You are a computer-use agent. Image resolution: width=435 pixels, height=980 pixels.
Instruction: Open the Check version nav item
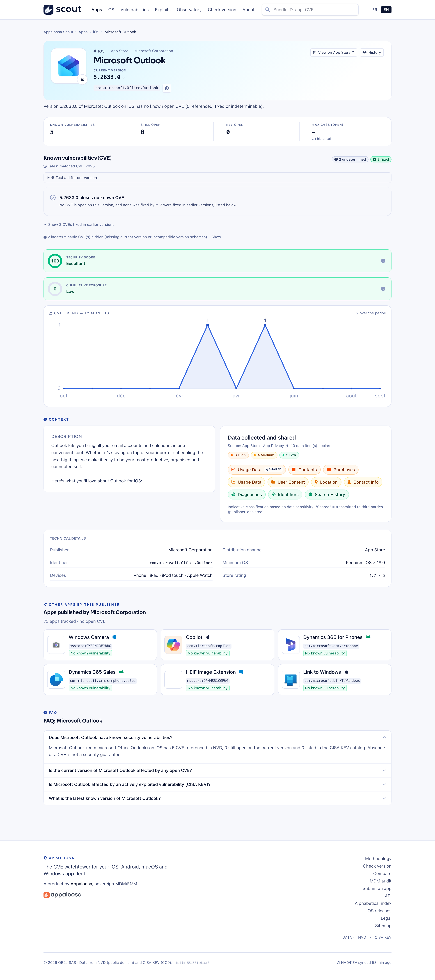(x=222, y=10)
